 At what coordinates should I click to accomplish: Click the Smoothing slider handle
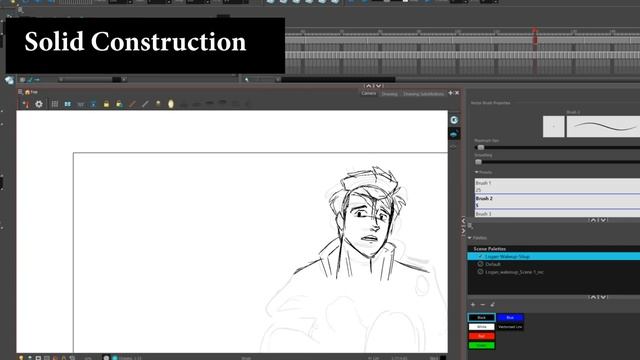click(478, 162)
